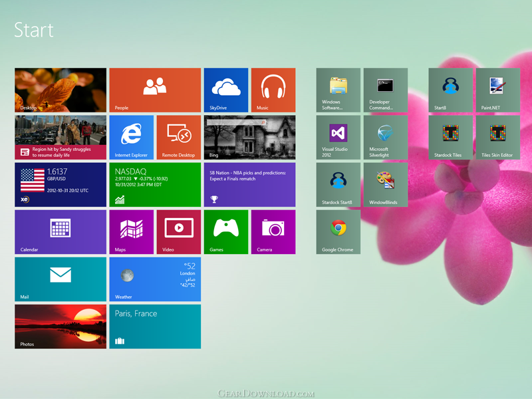Open the Sandy news story tile
This screenshot has width=532, height=399.
[61, 138]
